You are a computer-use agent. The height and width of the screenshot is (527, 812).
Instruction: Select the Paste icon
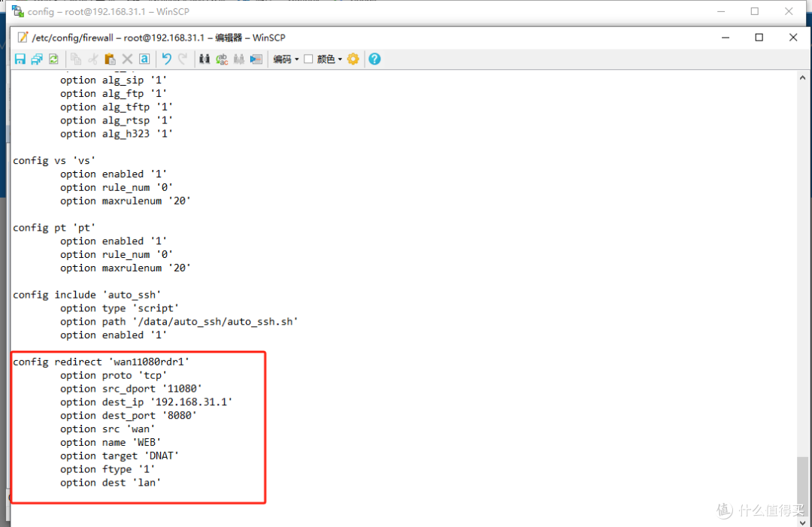click(111, 59)
